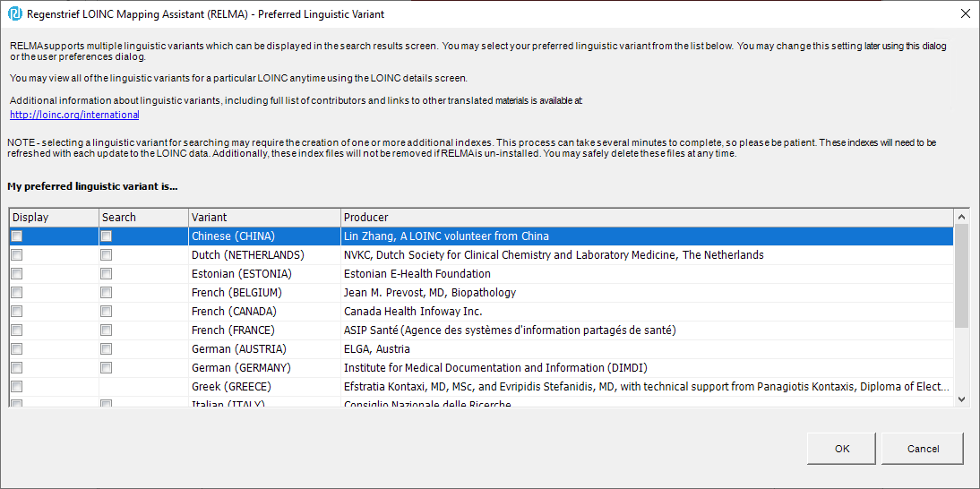Toggle Search for French (BELGIUM)
Viewport: 980px width, 489px height.
coord(107,292)
